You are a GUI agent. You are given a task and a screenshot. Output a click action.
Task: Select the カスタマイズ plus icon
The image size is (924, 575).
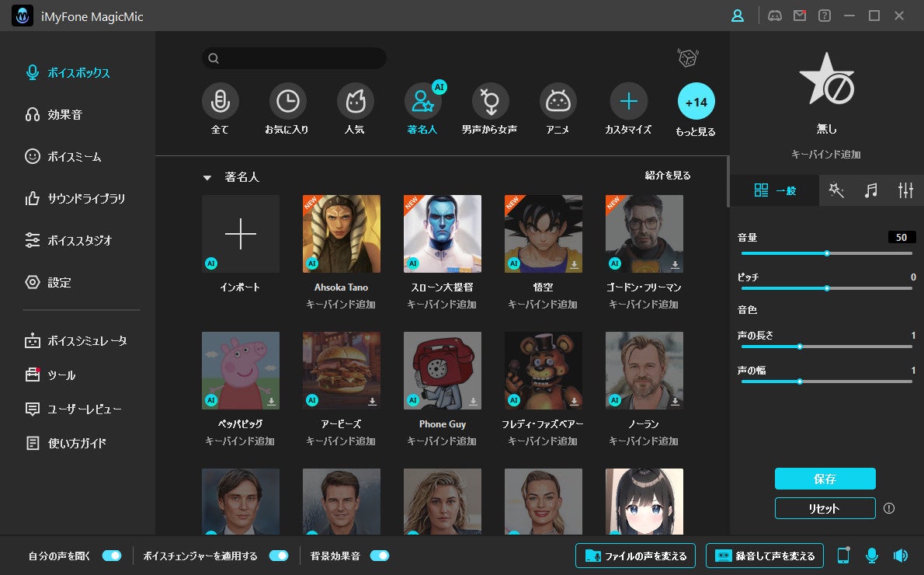(629, 102)
